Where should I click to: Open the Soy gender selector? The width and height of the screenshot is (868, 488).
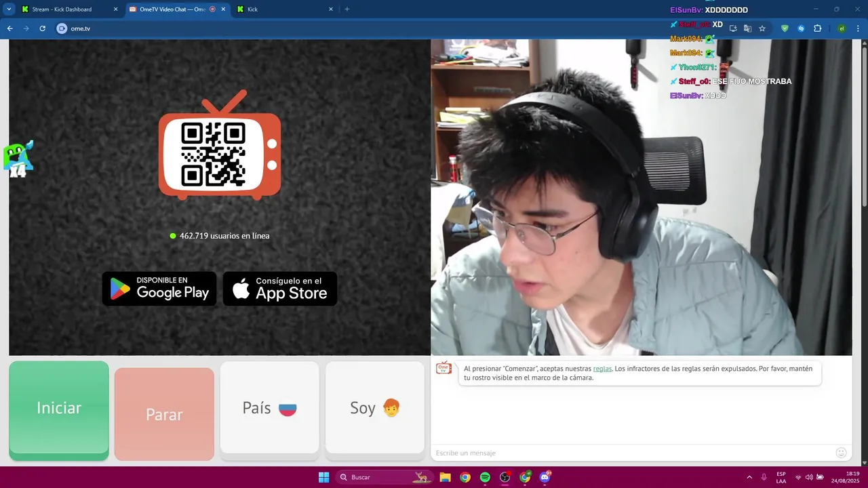tap(374, 407)
